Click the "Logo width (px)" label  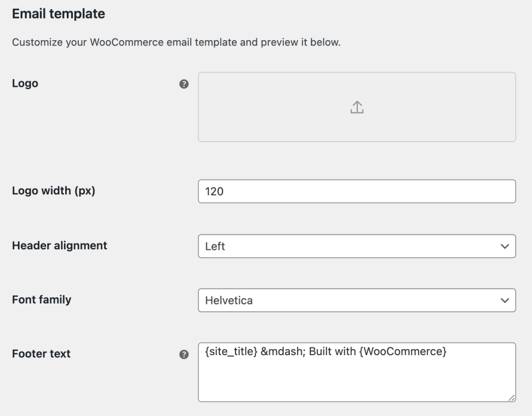tap(54, 191)
